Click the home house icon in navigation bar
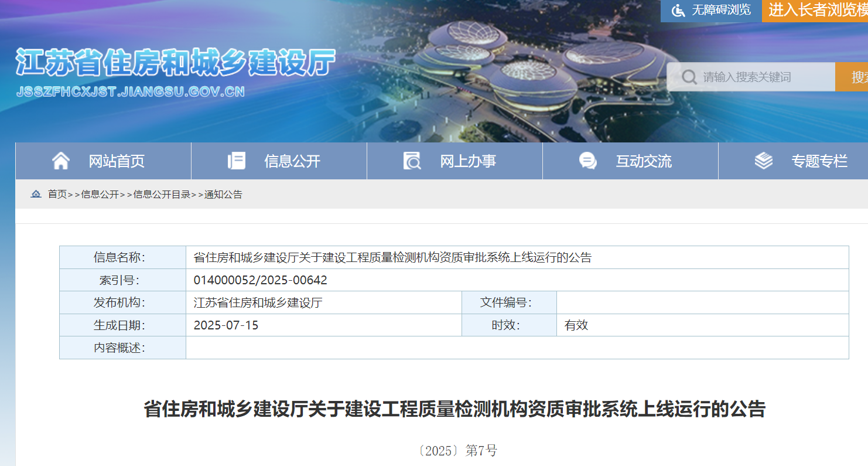 pyautogui.click(x=61, y=161)
